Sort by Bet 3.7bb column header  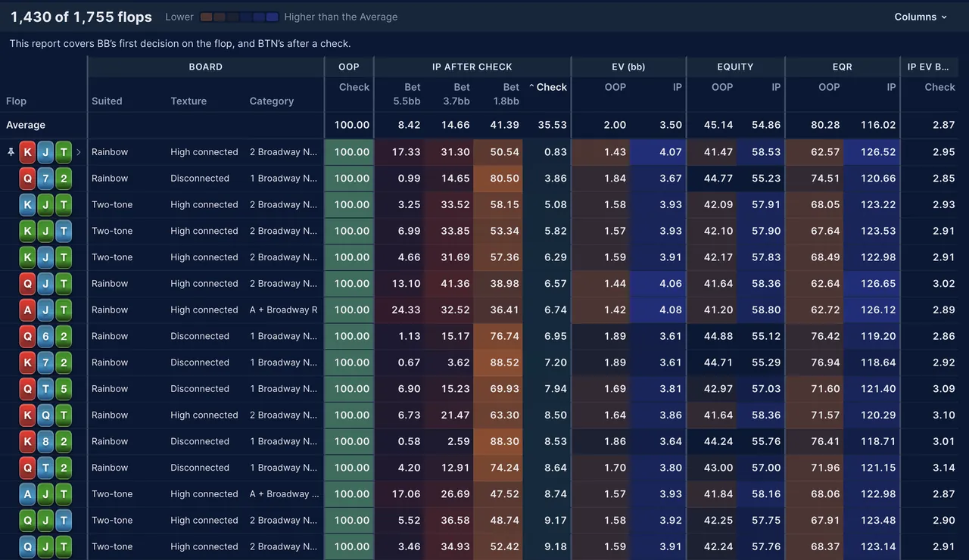point(456,94)
